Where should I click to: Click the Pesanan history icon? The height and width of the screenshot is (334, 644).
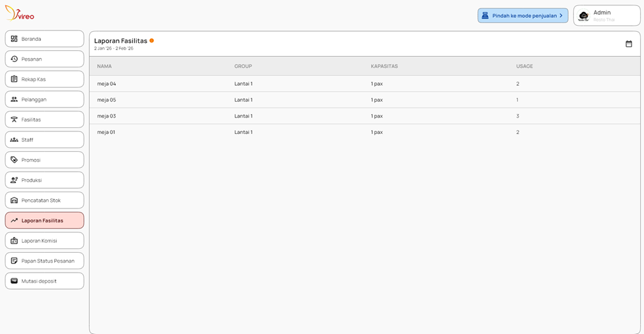pyautogui.click(x=14, y=59)
